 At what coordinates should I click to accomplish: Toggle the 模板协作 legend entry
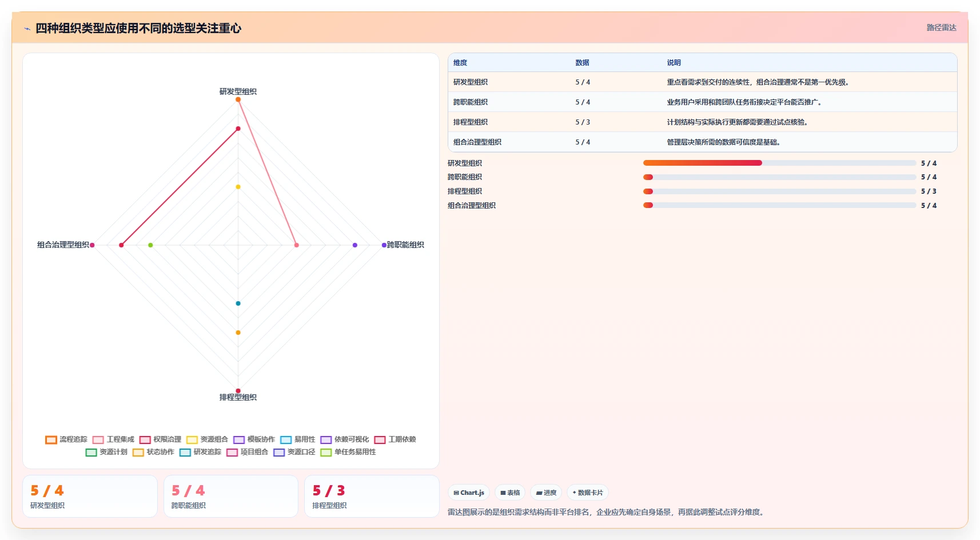tap(254, 439)
